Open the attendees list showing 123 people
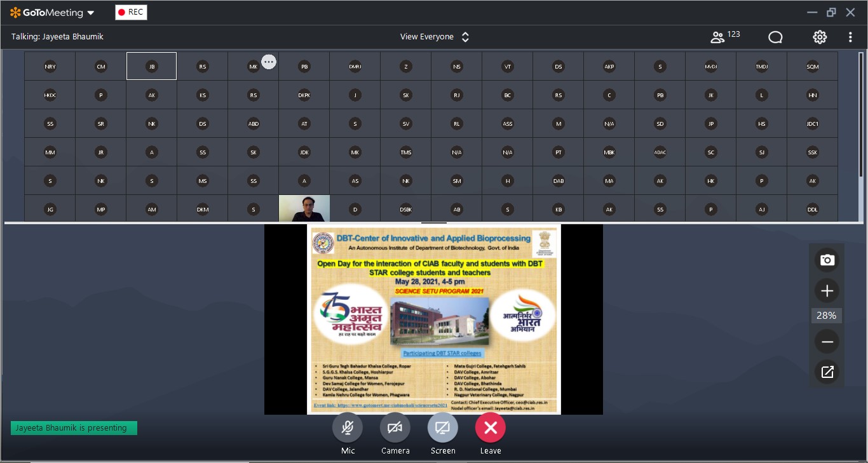The image size is (868, 463). coord(724,37)
